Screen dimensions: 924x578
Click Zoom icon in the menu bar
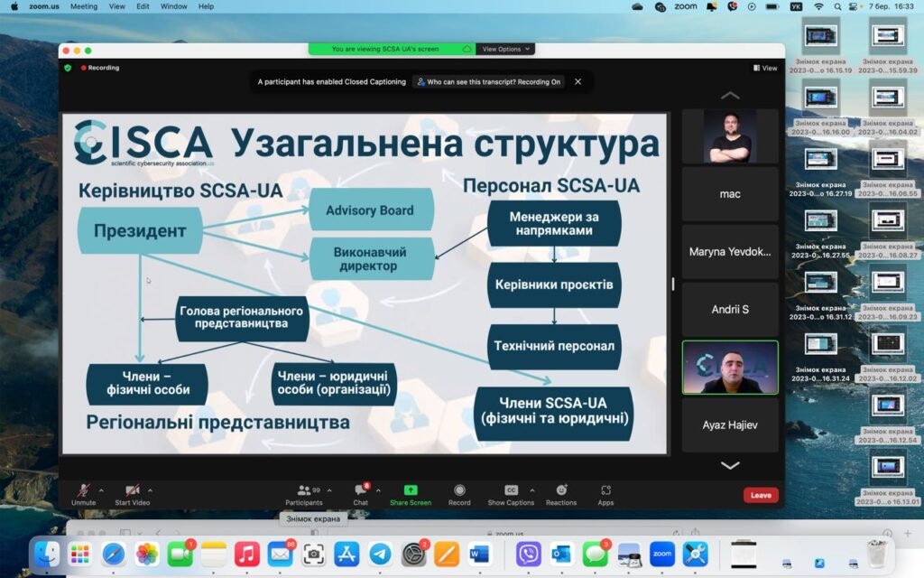[686, 6]
